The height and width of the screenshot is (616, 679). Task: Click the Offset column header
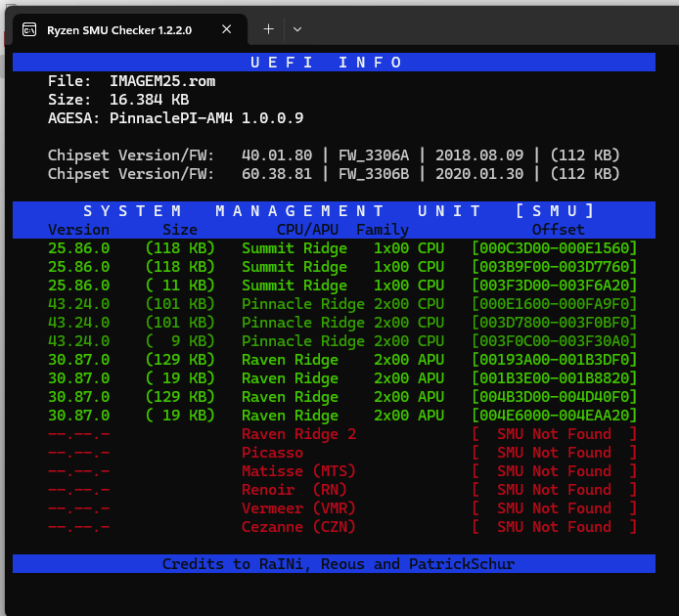coord(559,230)
